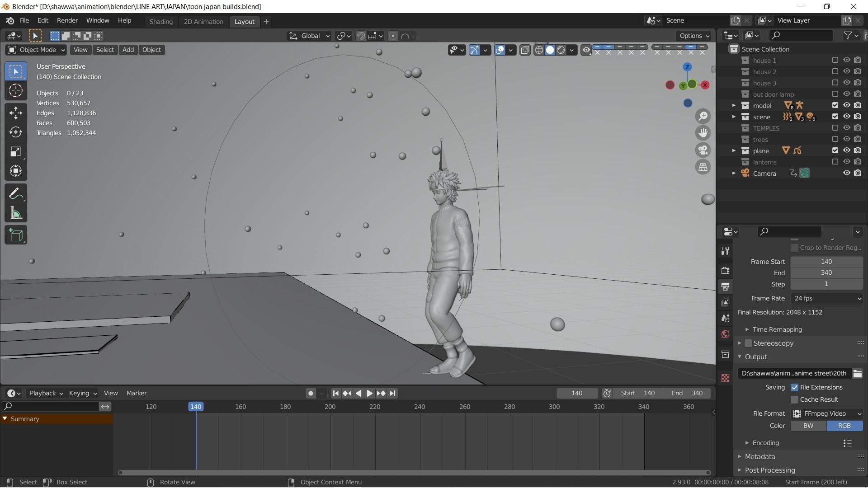Click the pan view hand gizmo
This screenshot has width=868, height=488.
[703, 133]
